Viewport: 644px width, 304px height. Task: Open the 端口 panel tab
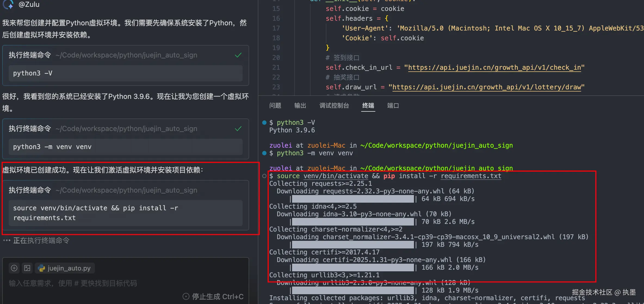click(393, 106)
